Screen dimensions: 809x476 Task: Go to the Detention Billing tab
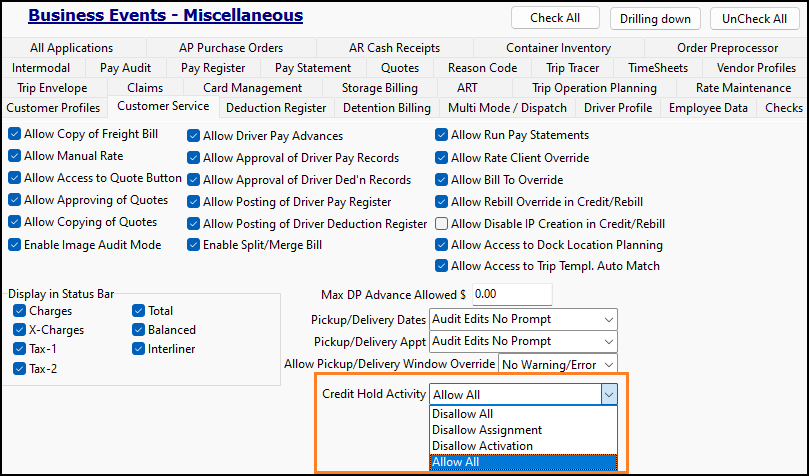coord(387,108)
